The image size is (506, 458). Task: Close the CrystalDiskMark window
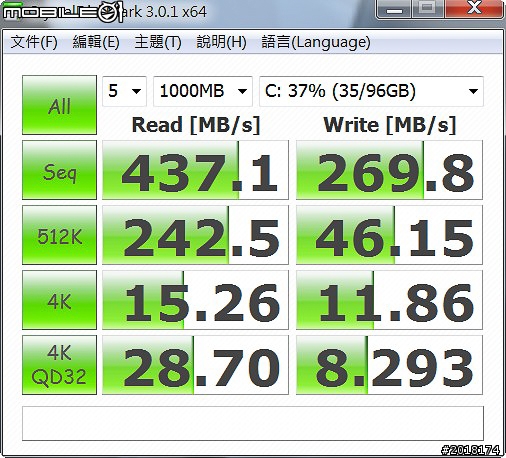click(x=474, y=9)
